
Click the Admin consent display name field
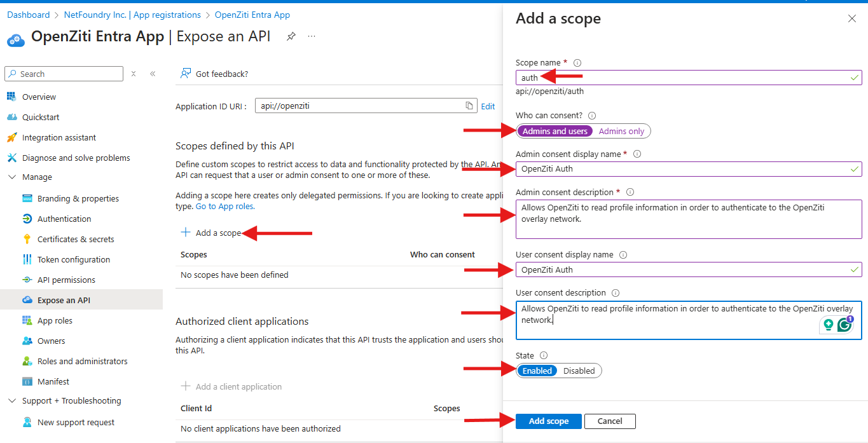pyautogui.click(x=680, y=169)
